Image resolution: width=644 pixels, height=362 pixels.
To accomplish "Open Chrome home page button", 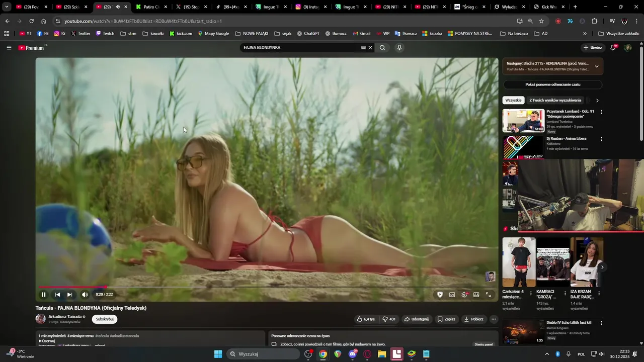I will [x=43, y=21].
